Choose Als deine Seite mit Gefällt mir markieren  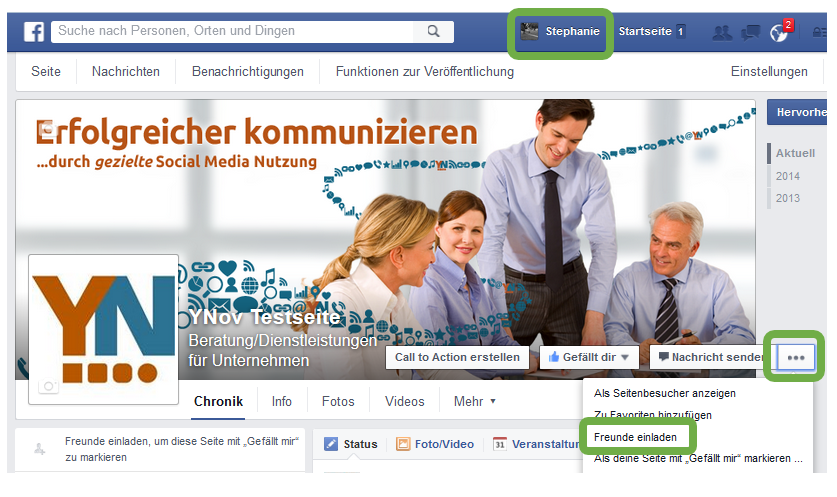pos(698,459)
